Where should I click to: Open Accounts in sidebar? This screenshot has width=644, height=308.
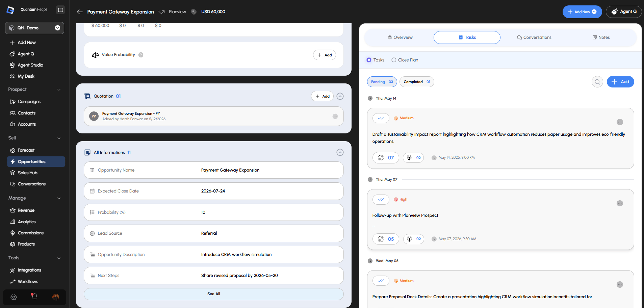pos(27,124)
